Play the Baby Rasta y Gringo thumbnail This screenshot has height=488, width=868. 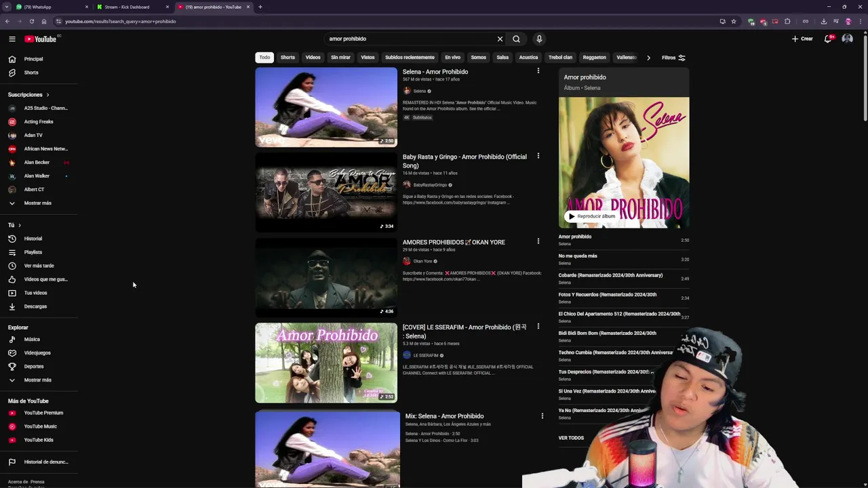click(326, 192)
